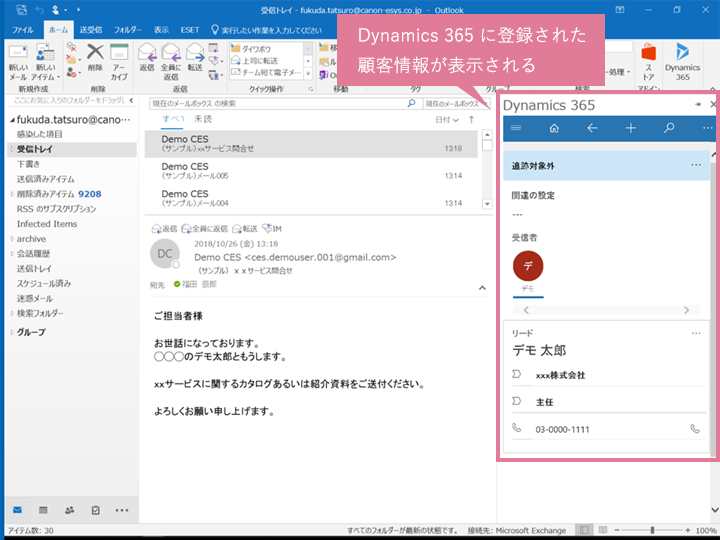Go to Dynamics 365 pane home

[554, 128]
